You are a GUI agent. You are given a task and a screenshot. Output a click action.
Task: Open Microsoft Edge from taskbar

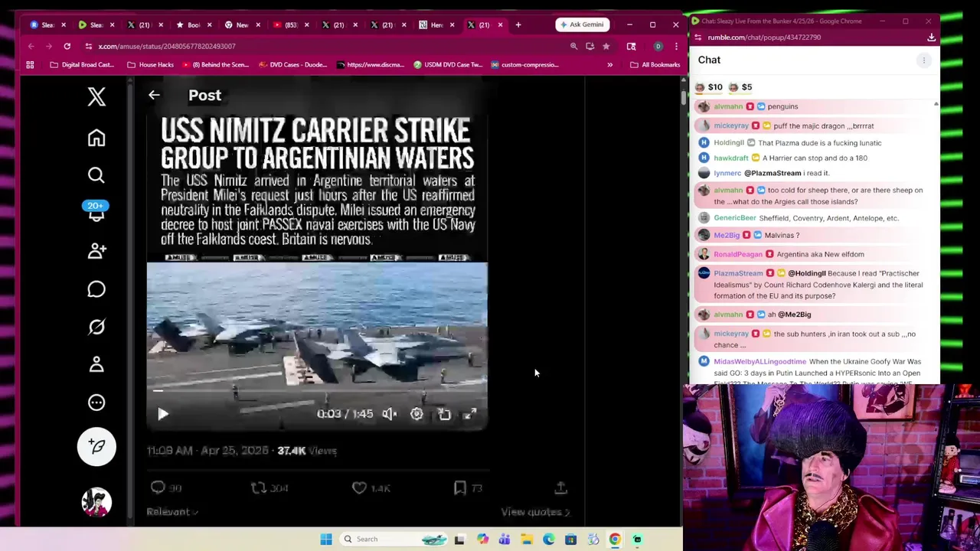(549, 540)
